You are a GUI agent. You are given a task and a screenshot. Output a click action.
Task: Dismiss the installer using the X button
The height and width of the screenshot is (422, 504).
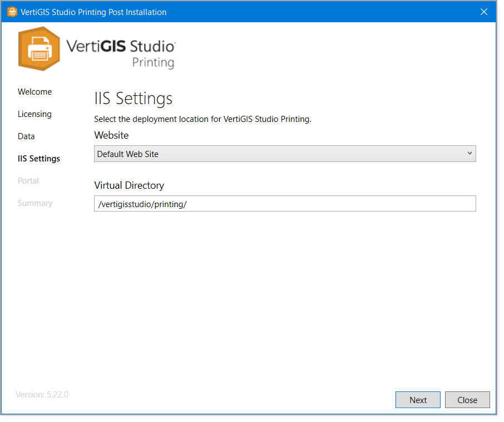pos(483,11)
